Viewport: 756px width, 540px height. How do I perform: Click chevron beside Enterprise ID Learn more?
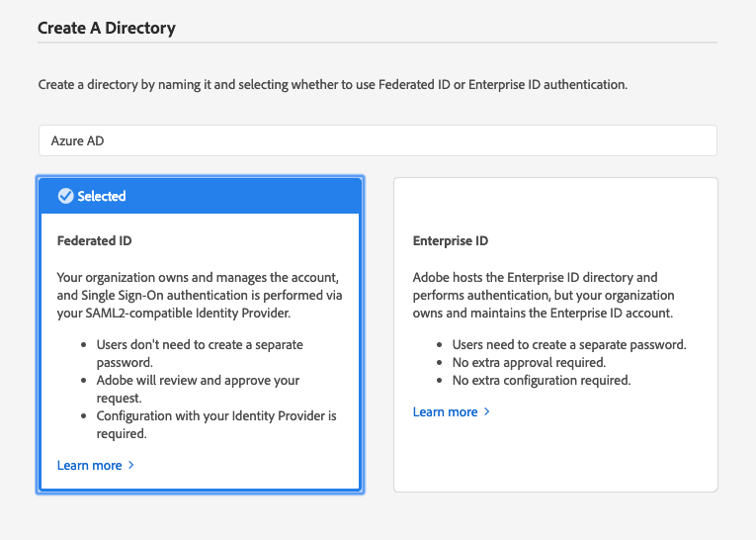coord(486,411)
